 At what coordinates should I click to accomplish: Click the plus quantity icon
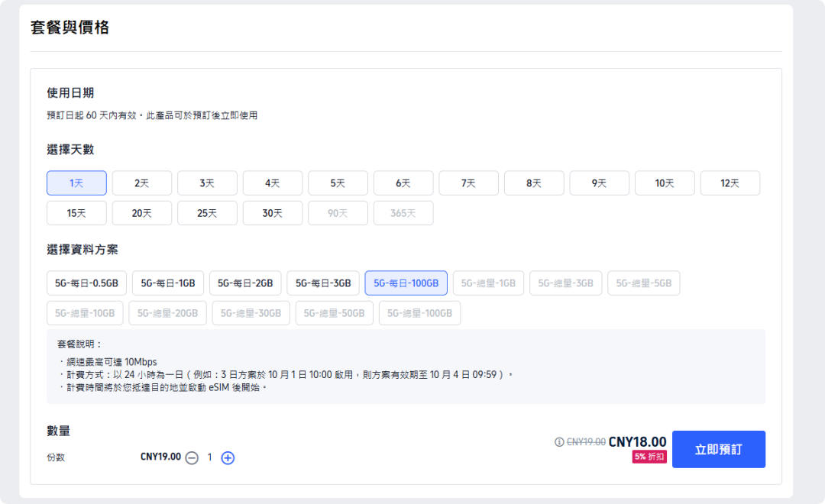[228, 457]
